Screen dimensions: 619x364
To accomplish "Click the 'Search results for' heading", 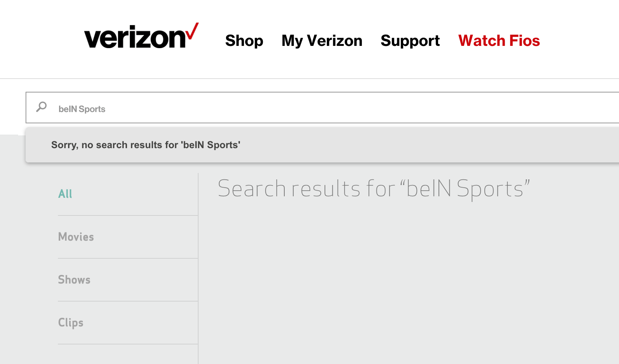I will pyautogui.click(x=373, y=189).
